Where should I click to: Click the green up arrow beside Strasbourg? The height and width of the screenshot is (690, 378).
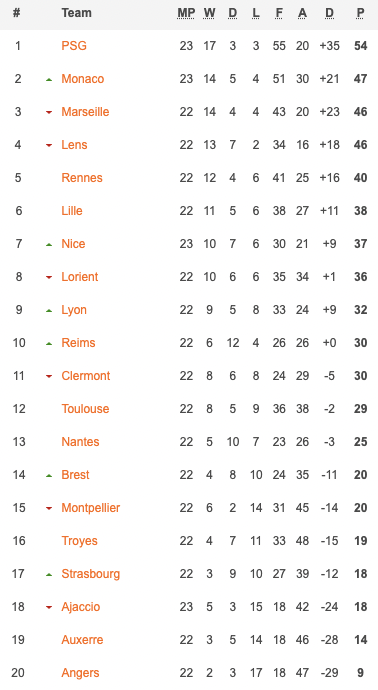tap(49, 575)
